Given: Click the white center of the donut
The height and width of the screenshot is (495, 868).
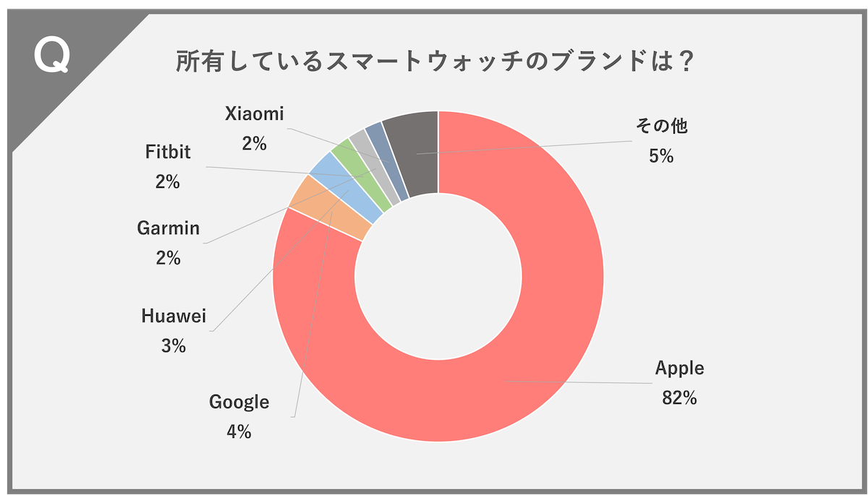Looking at the screenshot, I should [438, 277].
